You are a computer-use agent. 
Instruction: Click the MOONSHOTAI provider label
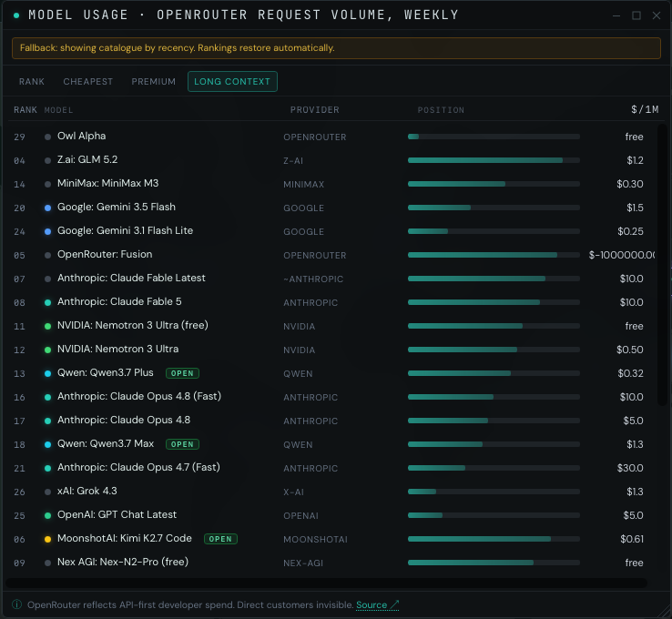315,539
